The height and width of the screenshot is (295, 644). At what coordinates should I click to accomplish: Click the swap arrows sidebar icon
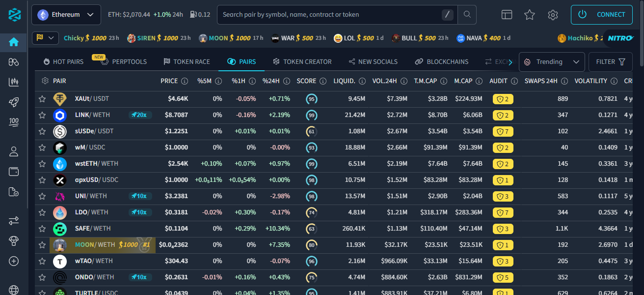point(14,221)
